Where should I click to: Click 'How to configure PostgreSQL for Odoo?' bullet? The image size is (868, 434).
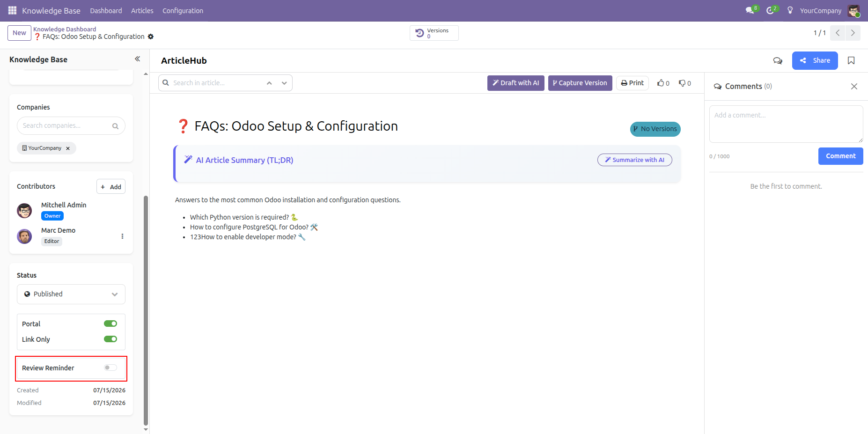click(x=254, y=227)
